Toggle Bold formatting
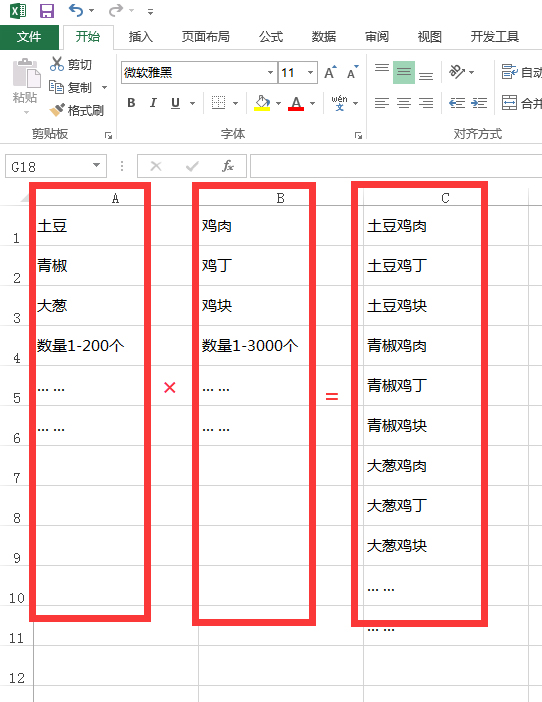The image size is (542, 702). click(x=131, y=103)
